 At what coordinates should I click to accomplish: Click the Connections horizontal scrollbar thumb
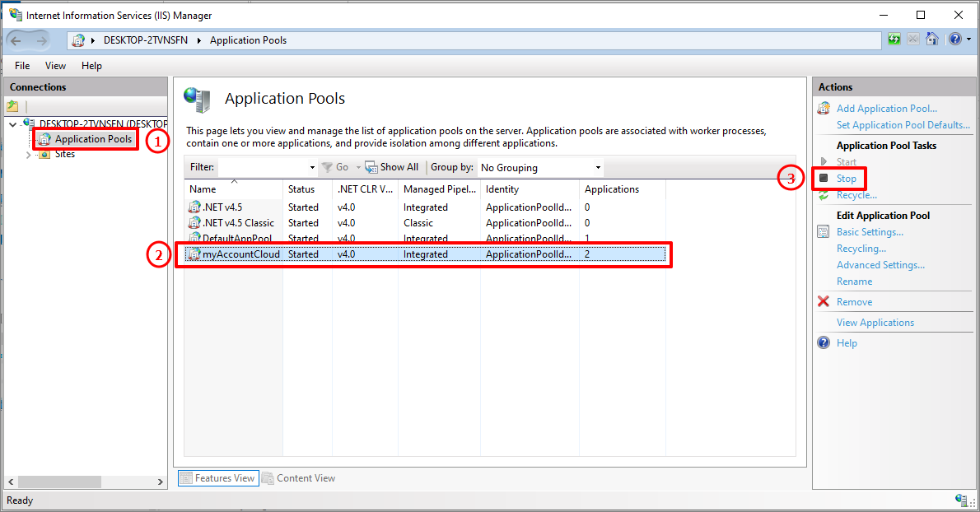tap(59, 482)
